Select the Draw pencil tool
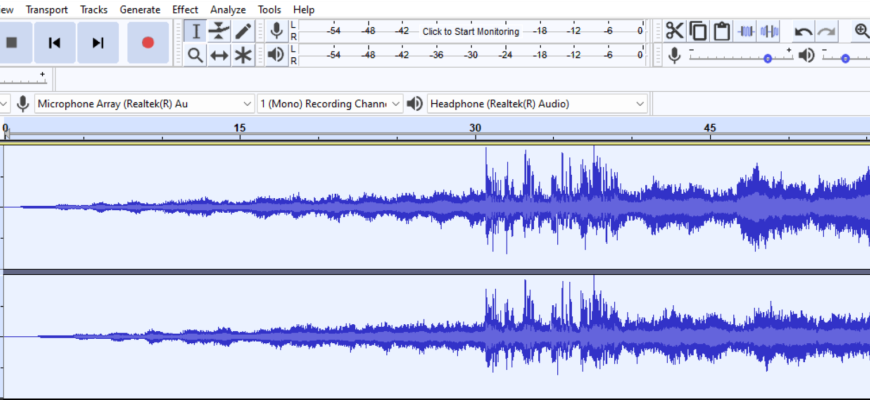This screenshot has width=870, height=400. (243, 31)
